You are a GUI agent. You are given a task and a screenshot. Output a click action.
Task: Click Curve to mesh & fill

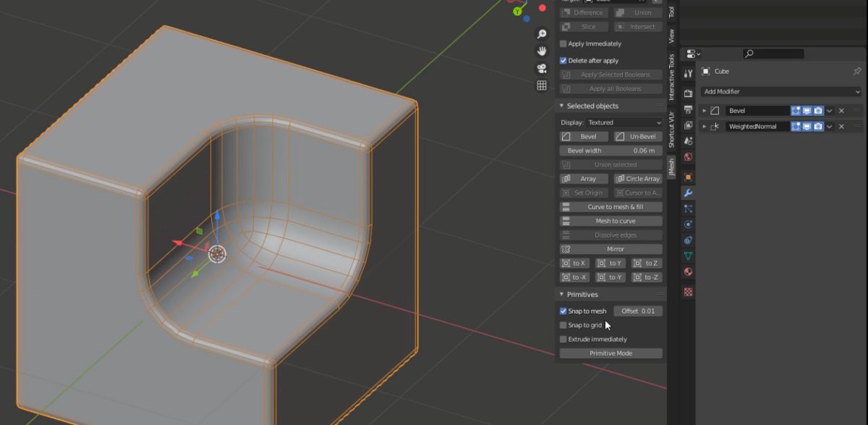pyautogui.click(x=611, y=207)
